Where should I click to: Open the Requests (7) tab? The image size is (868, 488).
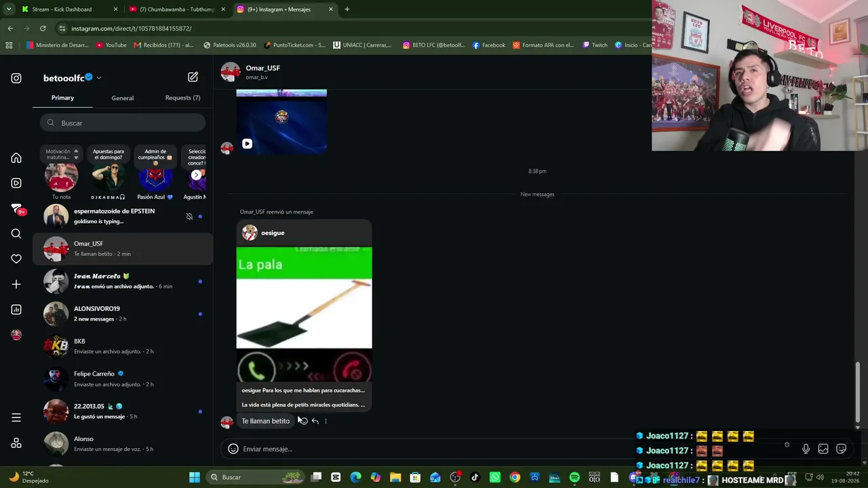click(182, 98)
